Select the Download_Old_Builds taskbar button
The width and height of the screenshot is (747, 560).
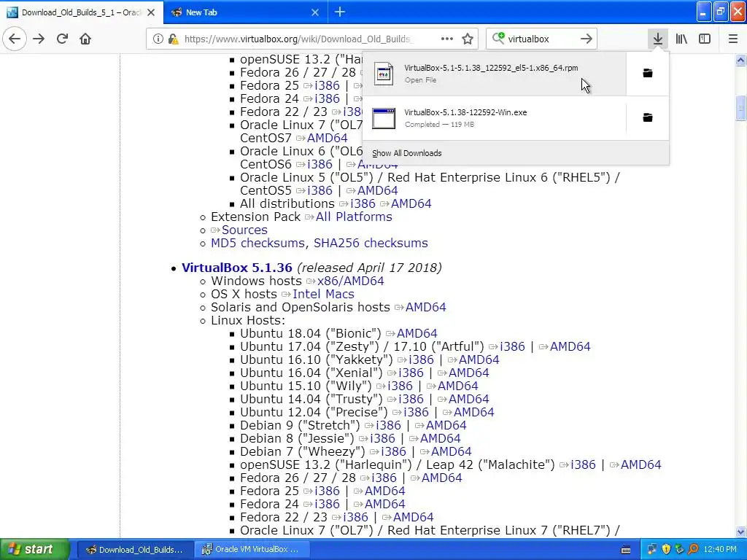point(135,550)
